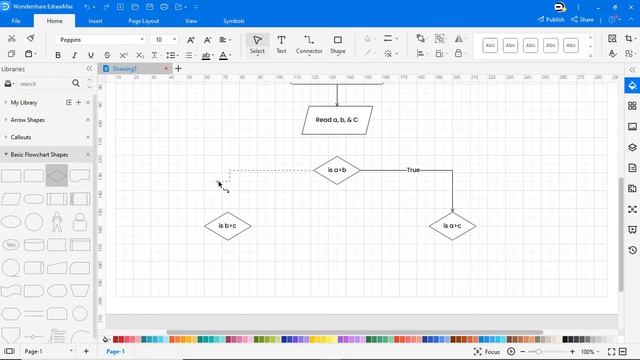
Task: Click the Copy icon
Action: [x=11, y=54]
